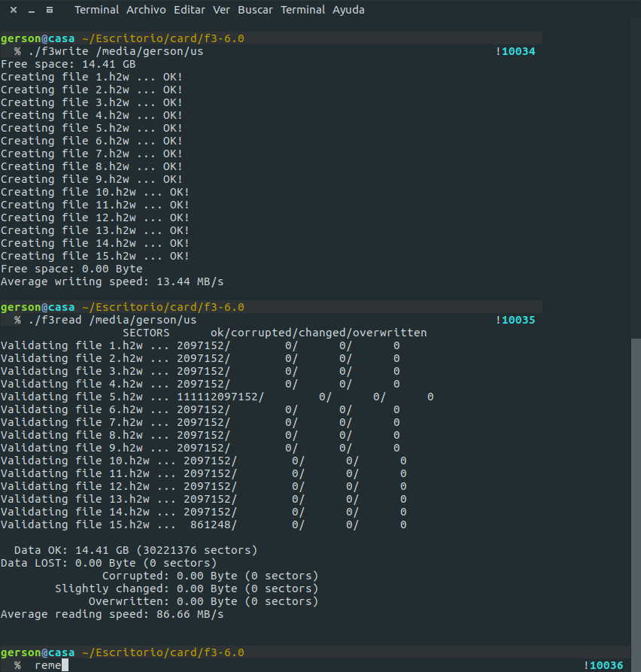The width and height of the screenshot is (641, 672).
Task: Click the 'Average reading speed' line
Action: (113, 614)
